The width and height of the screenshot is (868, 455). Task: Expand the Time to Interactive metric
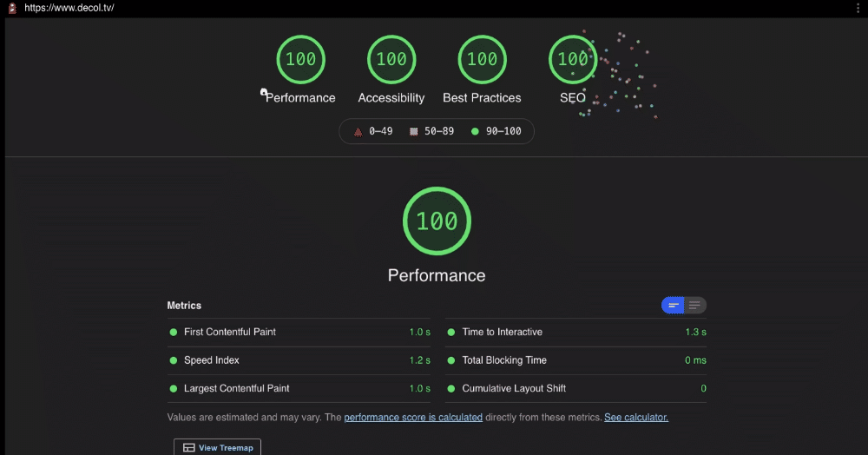(x=503, y=332)
